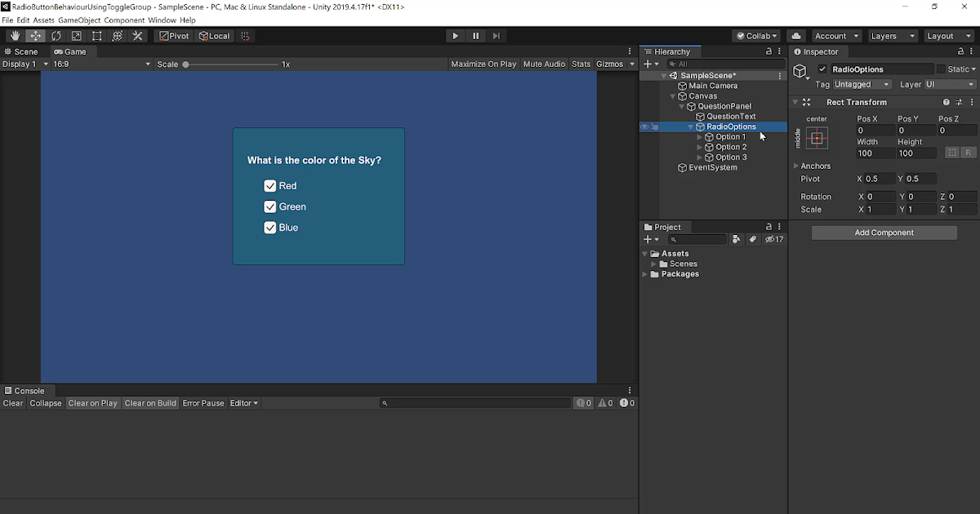Open the GameObject menu

coord(78,20)
